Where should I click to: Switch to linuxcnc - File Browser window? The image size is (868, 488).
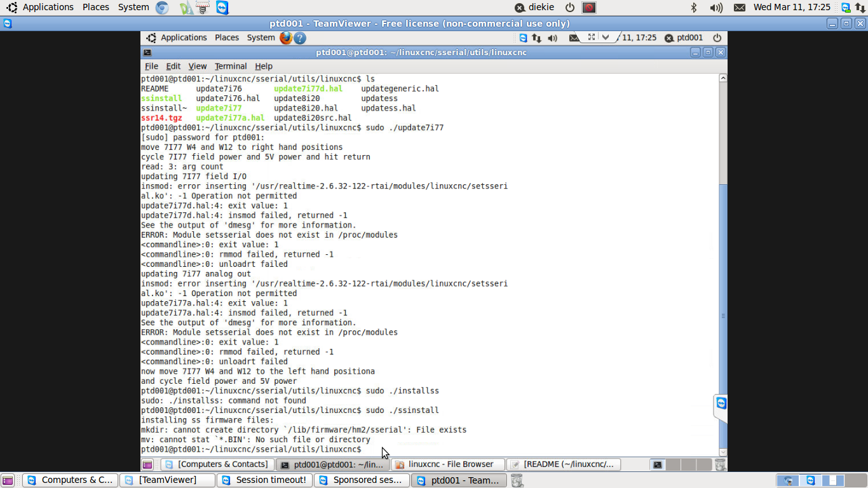click(448, 464)
